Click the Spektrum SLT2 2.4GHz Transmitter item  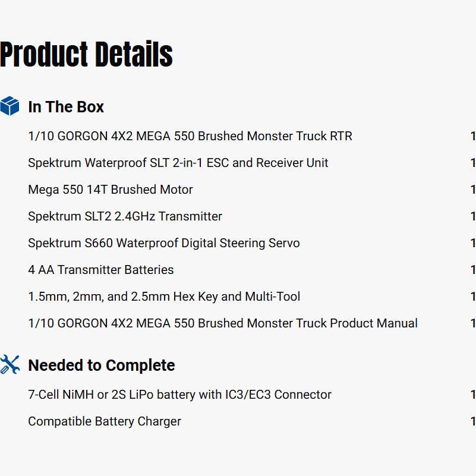125,216
